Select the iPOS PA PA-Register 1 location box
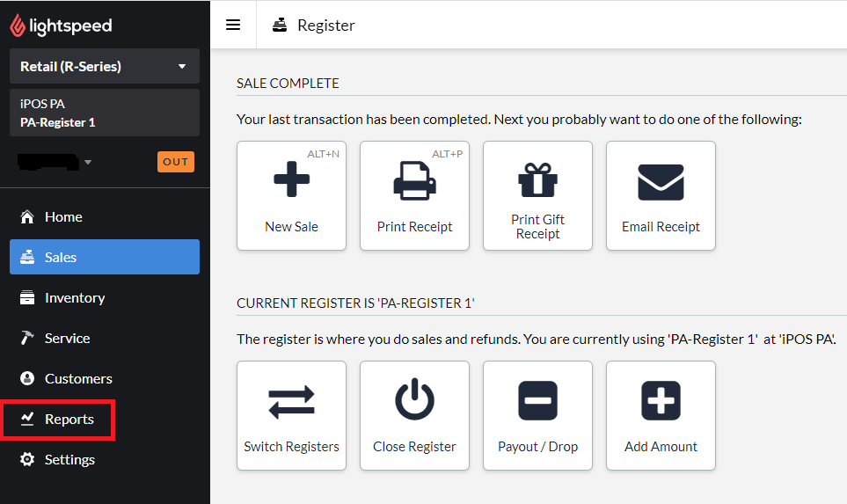Screen dimensions: 847x504 [x=105, y=113]
